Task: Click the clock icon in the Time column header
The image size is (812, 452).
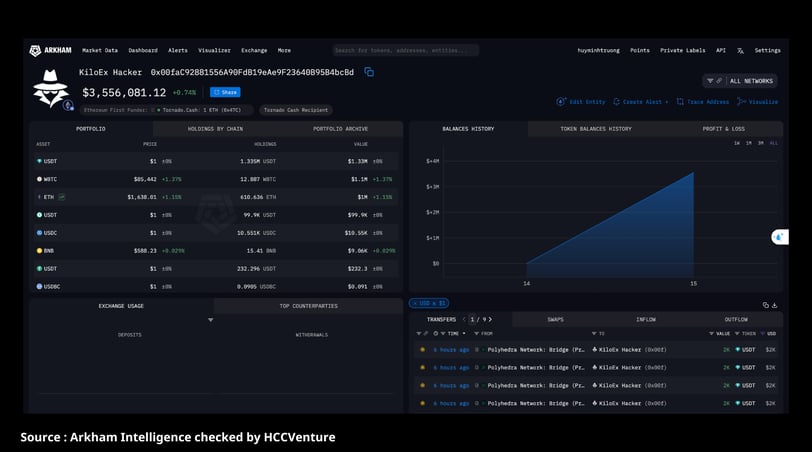Action: tap(436, 333)
